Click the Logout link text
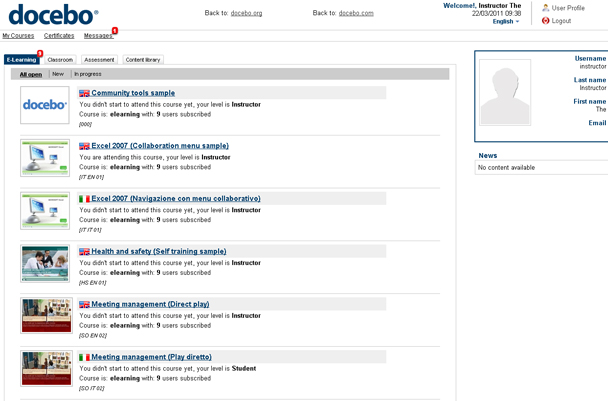 tap(561, 21)
